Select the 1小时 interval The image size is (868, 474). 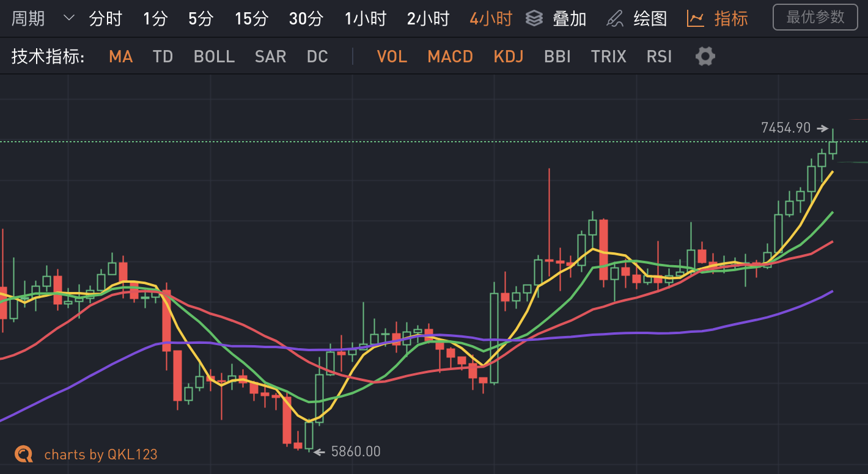366,18
